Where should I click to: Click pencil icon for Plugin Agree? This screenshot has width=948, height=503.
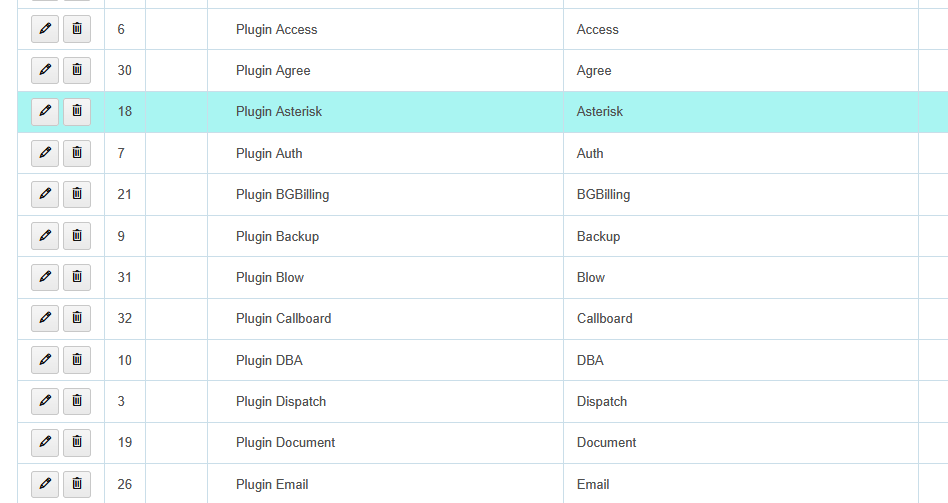coord(45,70)
